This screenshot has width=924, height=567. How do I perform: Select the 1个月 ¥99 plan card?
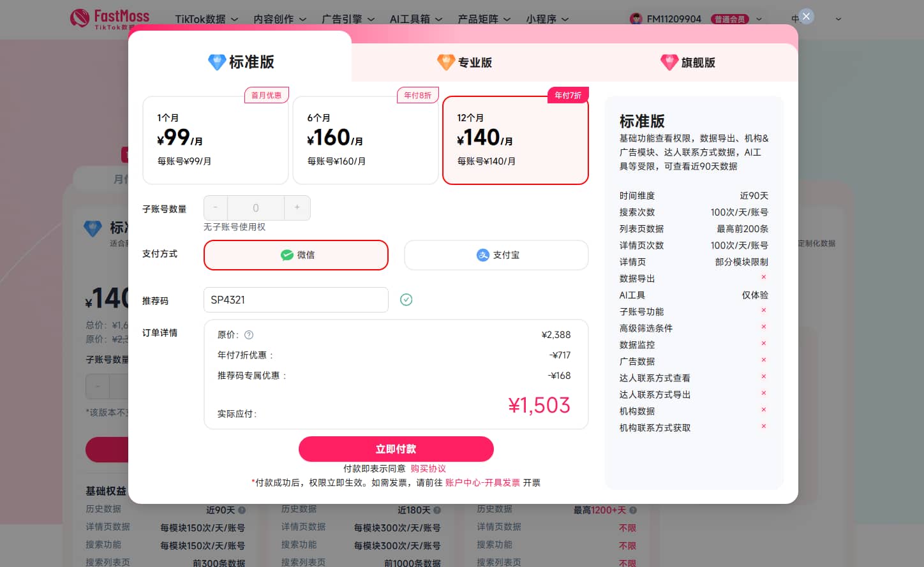coord(216,140)
